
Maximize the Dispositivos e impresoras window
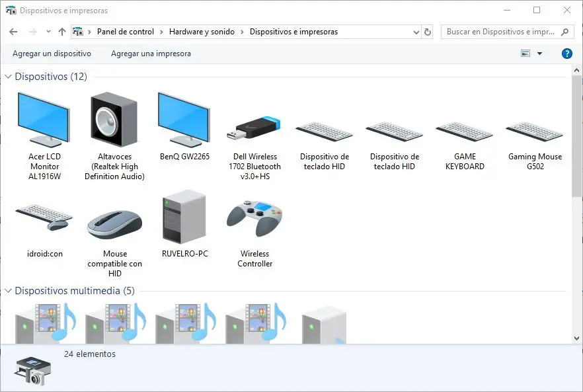(x=537, y=11)
